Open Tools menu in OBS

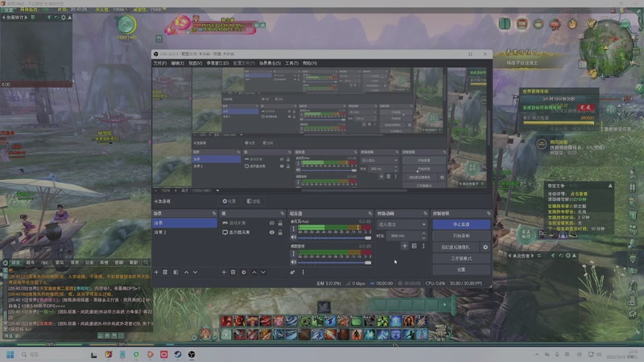coord(291,64)
